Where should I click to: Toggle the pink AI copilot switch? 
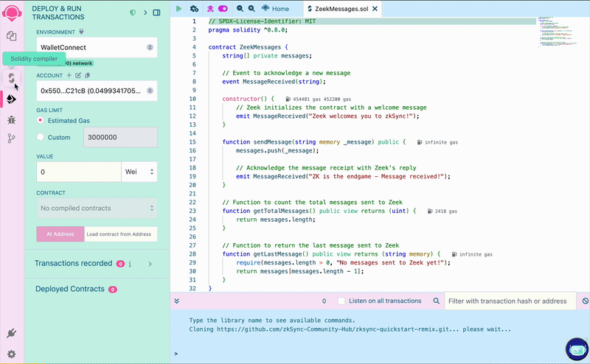coord(223,8)
